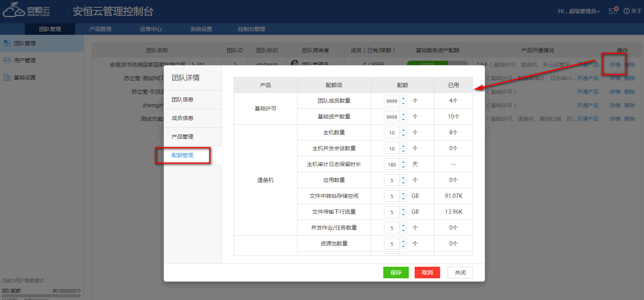
Task: Increase file downstream traffic quota
Action: click(x=403, y=209)
